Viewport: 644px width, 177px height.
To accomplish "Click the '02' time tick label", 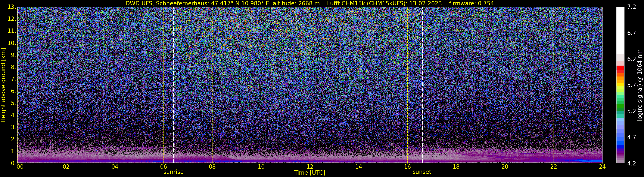I will (x=66, y=167).
